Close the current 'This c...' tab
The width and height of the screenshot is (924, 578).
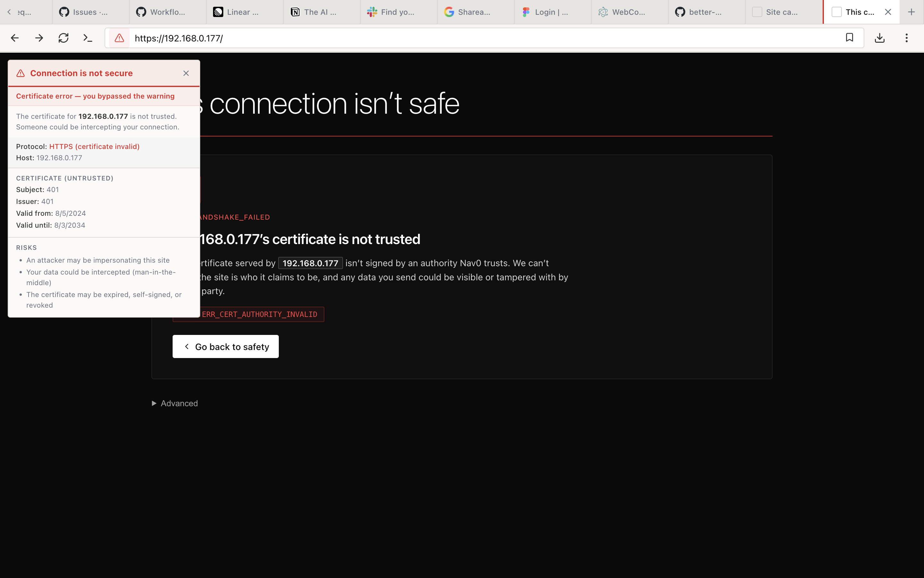point(888,12)
